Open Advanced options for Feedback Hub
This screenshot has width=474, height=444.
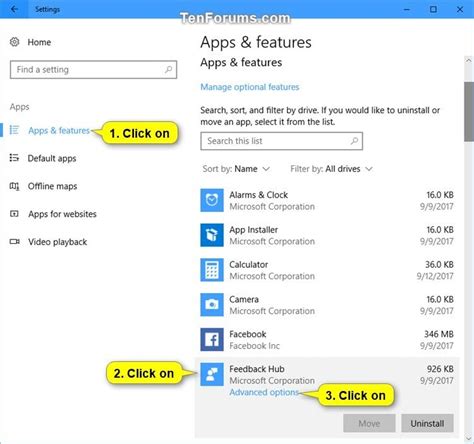(264, 392)
